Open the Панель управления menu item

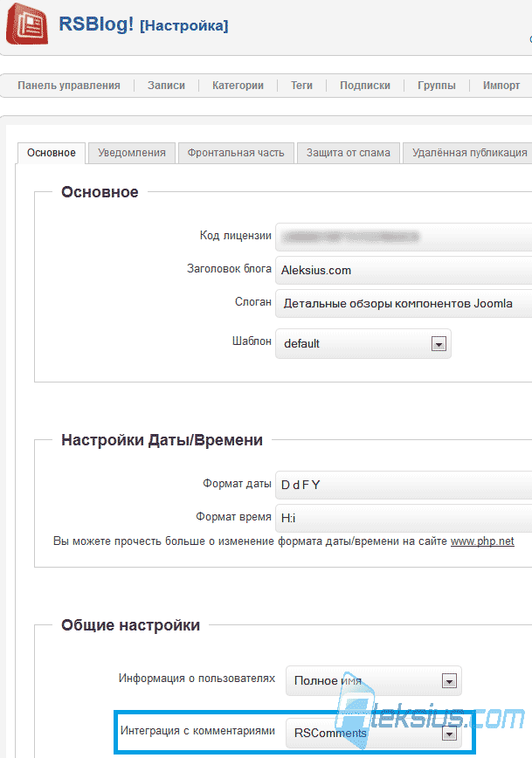point(69,86)
